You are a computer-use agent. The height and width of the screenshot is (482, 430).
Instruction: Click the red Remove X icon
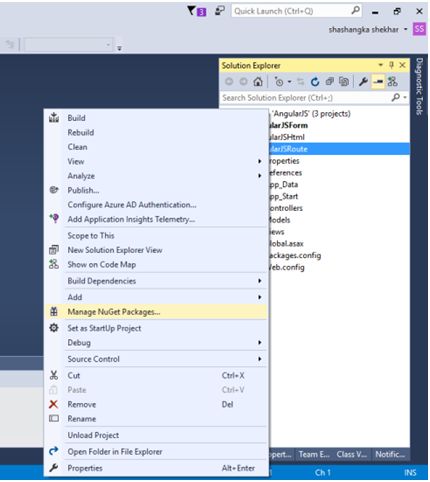(x=53, y=404)
